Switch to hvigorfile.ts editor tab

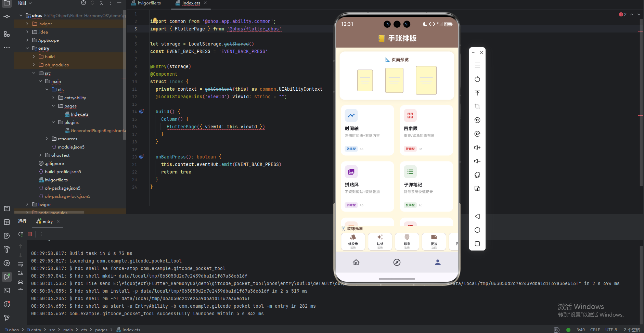pos(146,3)
